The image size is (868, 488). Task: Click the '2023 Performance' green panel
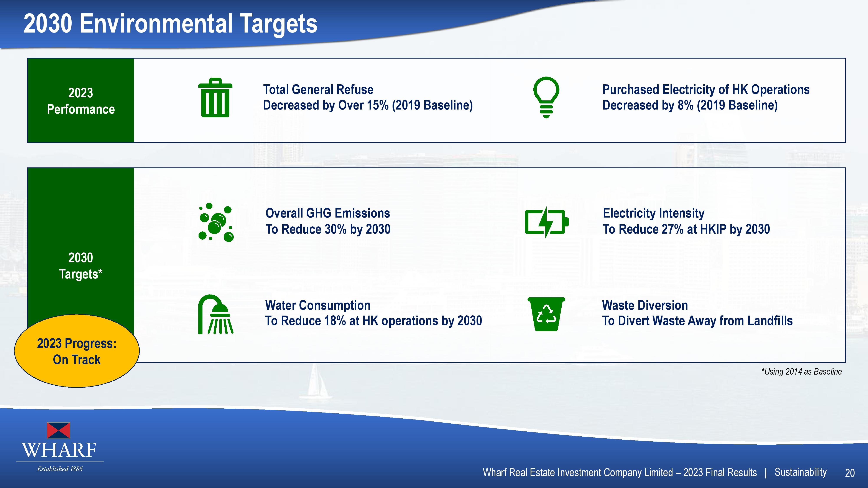click(81, 100)
